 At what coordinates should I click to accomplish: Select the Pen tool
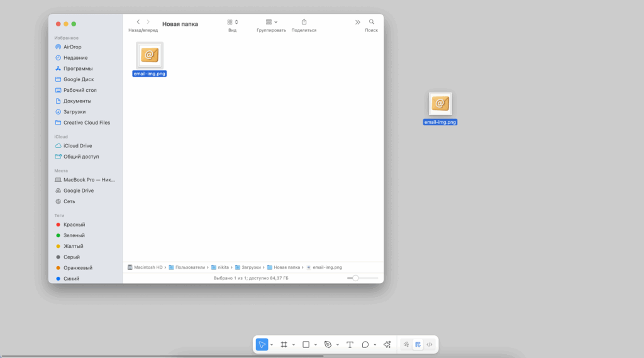pyautogui.click(x=328, y=344)
